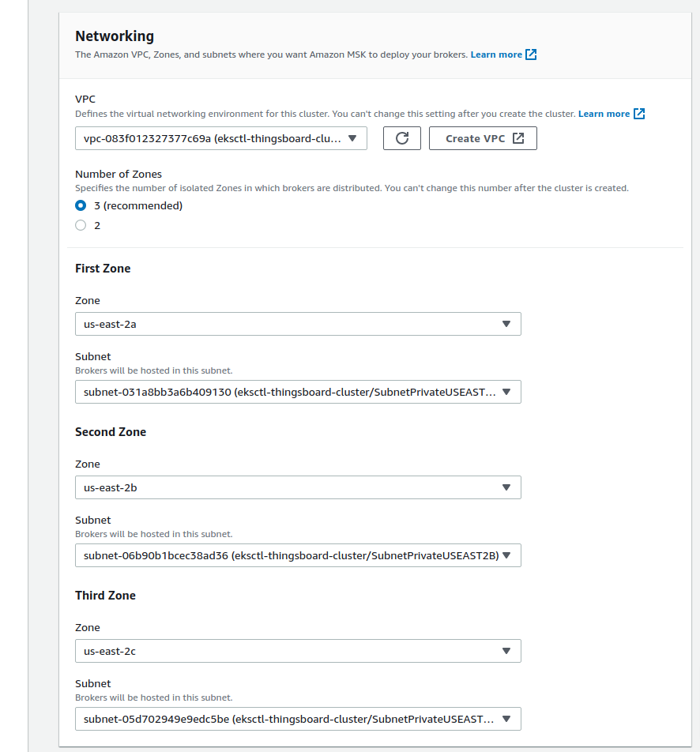
Task: Click the external link icon beside Networking Learn more
Action: [x=531, y=55]
